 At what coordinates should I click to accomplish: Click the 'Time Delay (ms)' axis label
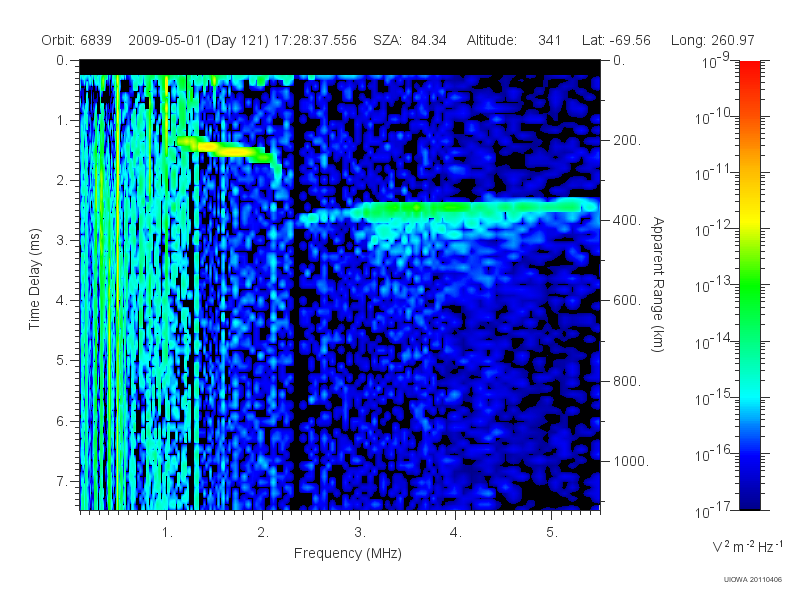pyautogui.click(x=34, y=279)
